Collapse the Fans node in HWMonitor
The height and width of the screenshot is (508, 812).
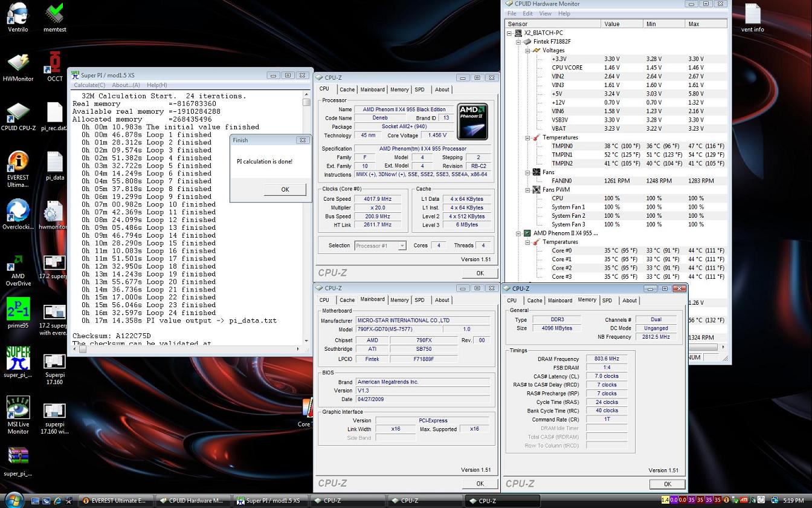(527, 172)
